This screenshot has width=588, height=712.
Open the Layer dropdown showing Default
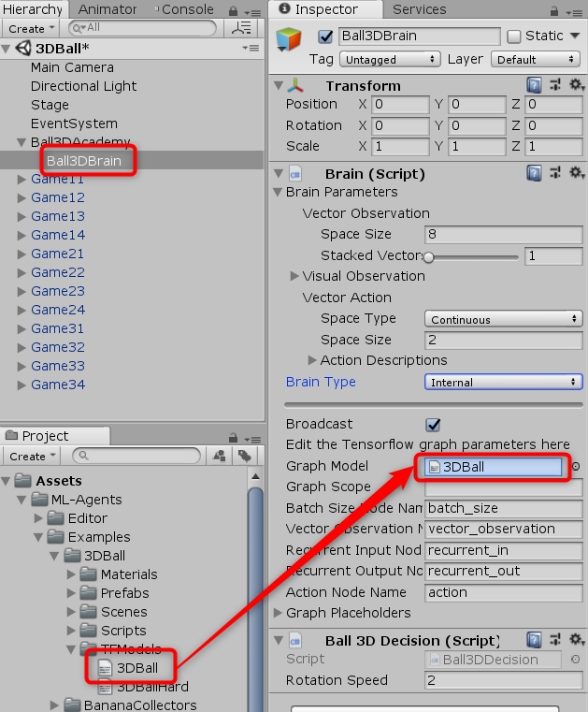536,60
